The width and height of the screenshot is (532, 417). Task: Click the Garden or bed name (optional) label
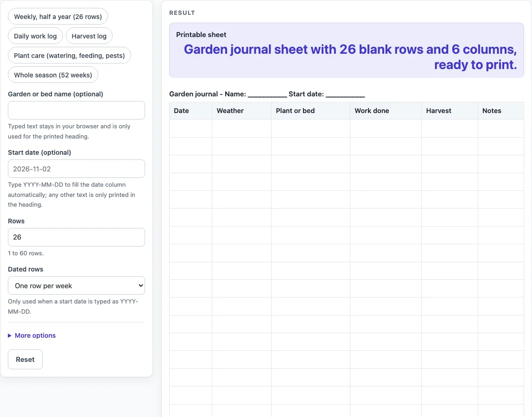[x=56, y=94]
